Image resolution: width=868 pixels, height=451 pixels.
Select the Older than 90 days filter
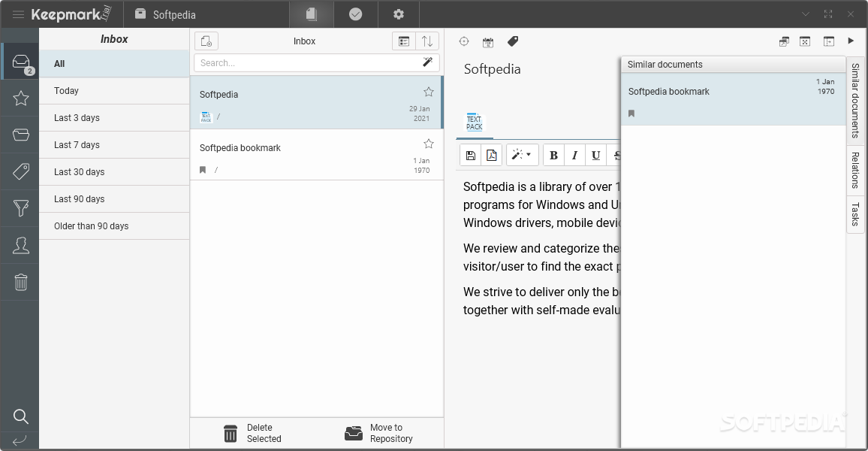pyautogui.click(x=114, y=226)
